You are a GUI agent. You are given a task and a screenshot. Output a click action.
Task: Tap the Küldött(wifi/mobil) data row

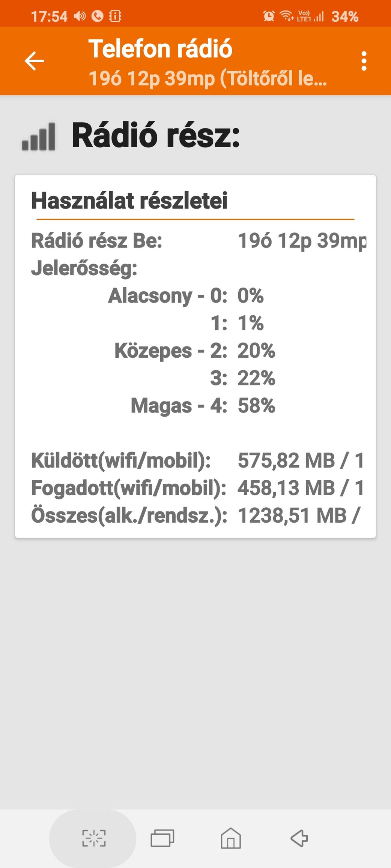tap(197, 460)
